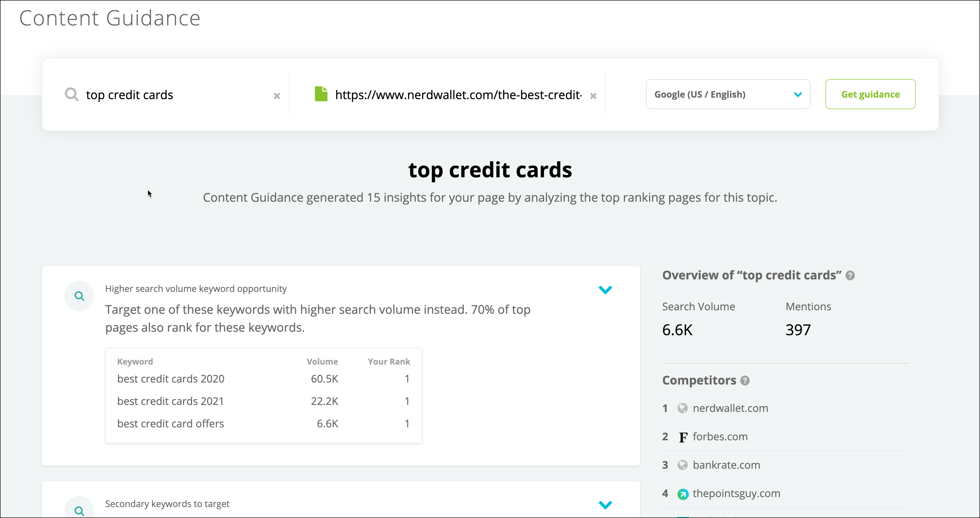This screenshot has width=980, height=518.
Task: Click the Volume column header
Action: (x=322, y=362)
